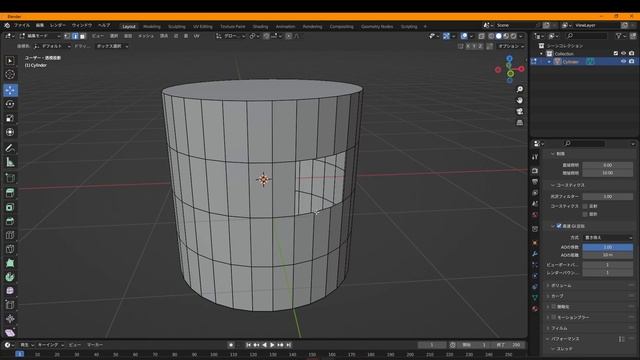Choose the Annotate pencil tool
This screenshot has width=640, height=360.
[x=10, y=148]
